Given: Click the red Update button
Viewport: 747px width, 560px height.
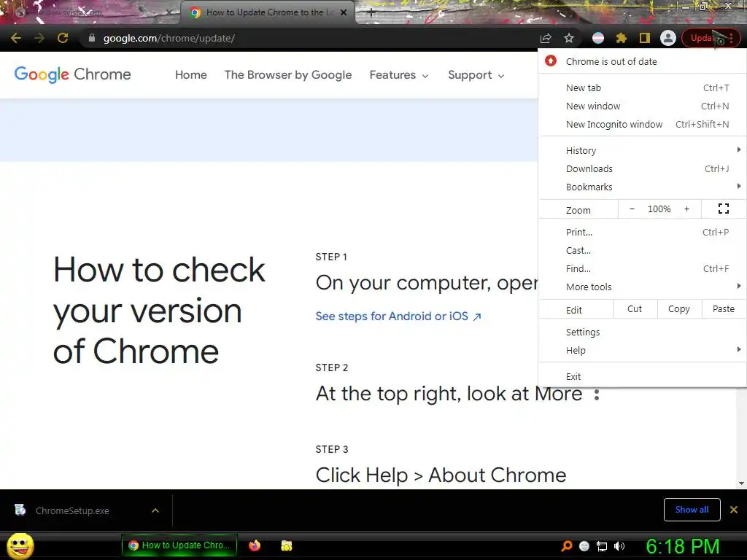Looking at the screenshot, I should pos(711,38).
